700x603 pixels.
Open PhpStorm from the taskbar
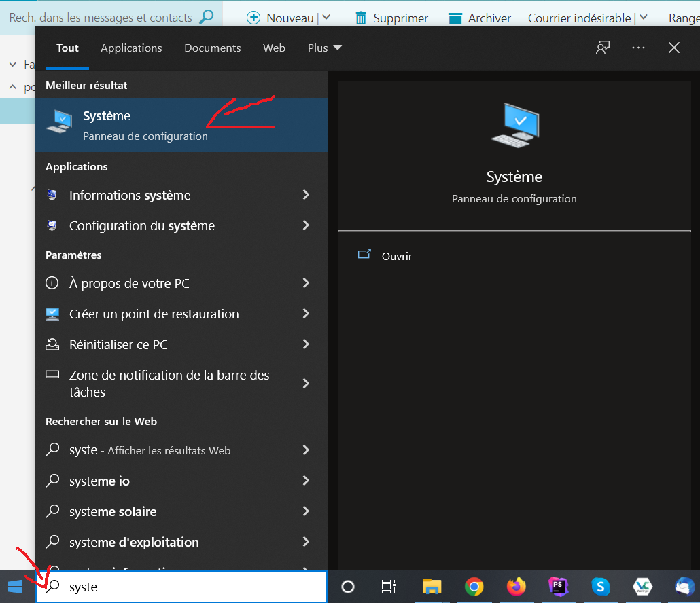point(559,587)
